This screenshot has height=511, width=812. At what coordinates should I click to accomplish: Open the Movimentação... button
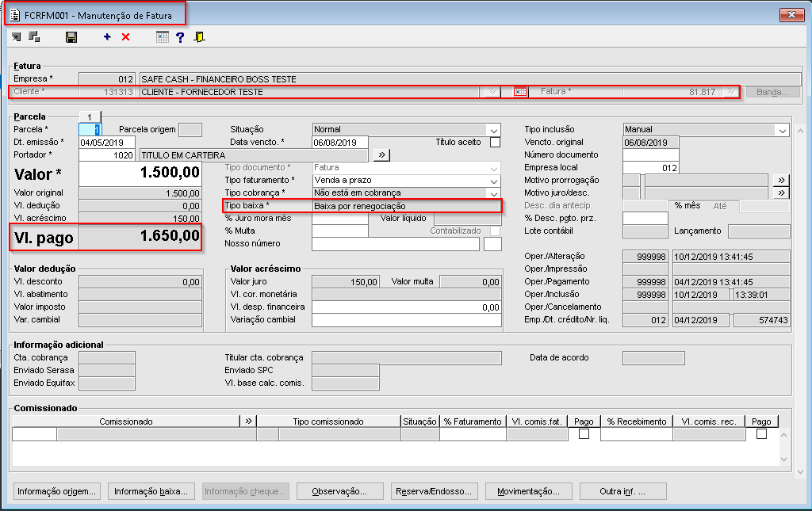point(529,491)
